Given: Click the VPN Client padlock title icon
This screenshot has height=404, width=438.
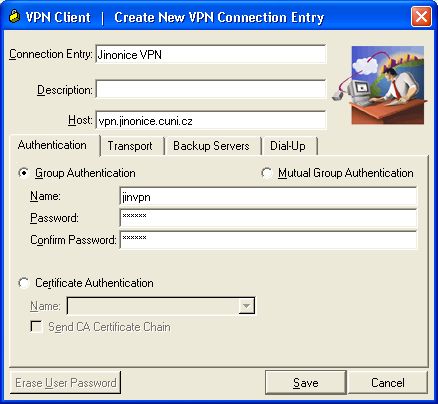Looking at the screenshot, I should click(14, 16).
